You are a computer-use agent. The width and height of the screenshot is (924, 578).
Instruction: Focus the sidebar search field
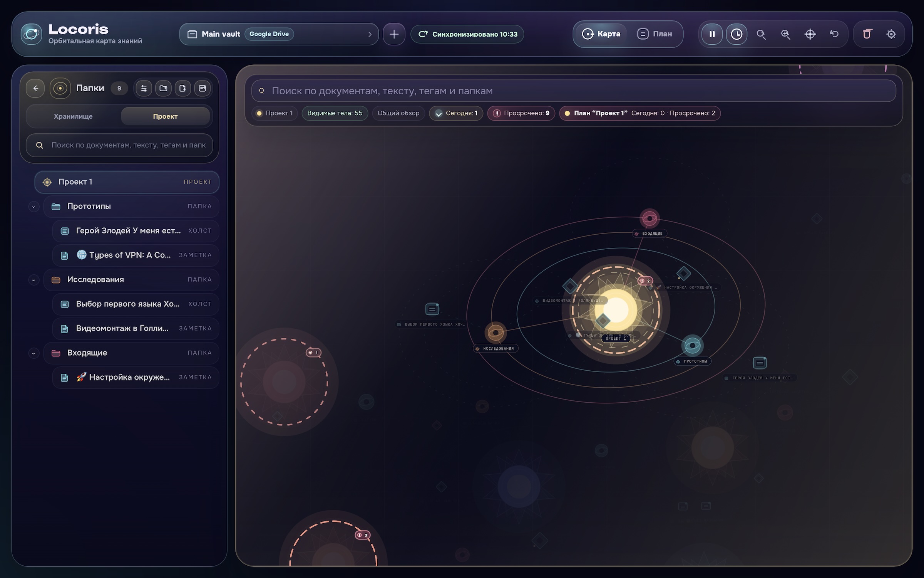pyautogui.click(x=119, y=145)
